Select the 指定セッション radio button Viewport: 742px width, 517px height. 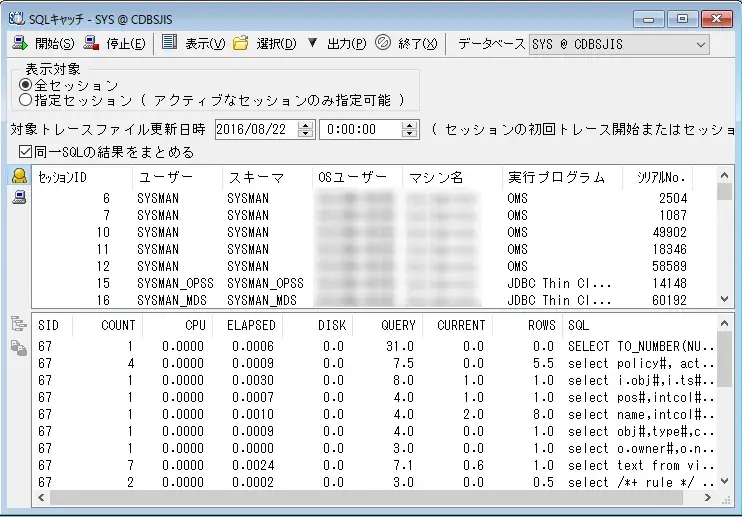click(26, 100)
